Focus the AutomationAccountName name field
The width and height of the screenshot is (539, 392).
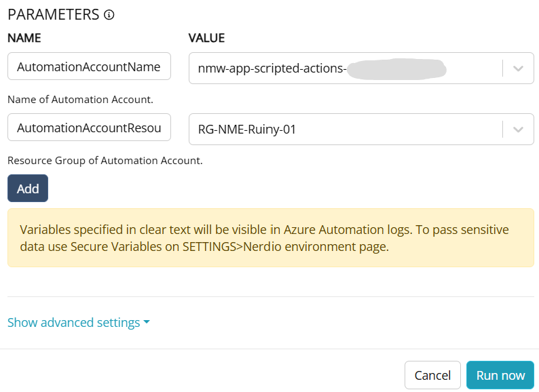(89, 67)
